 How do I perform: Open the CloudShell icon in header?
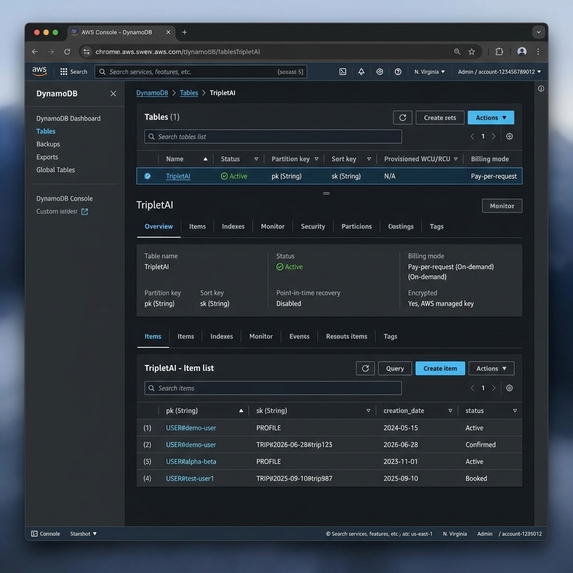pyautogui.click(x=342, y=72)
